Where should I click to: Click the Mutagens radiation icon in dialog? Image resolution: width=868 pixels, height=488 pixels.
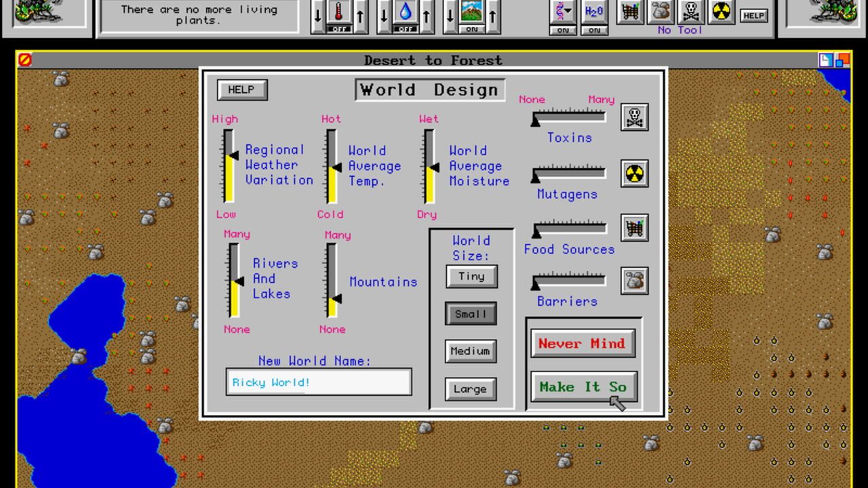[634, 174]
